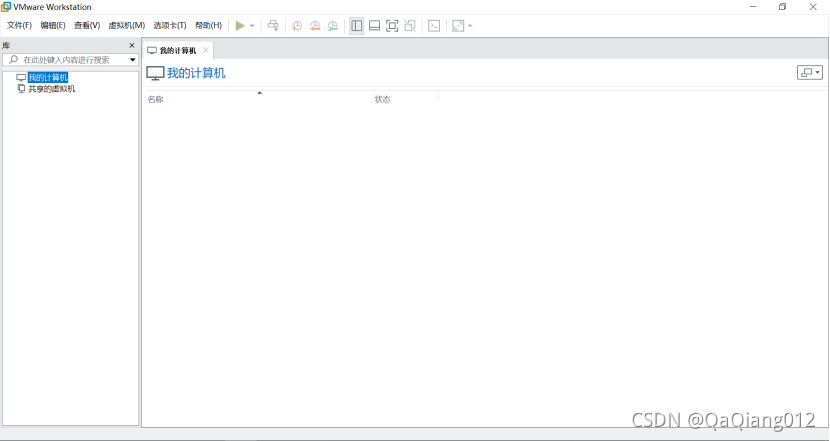Screen dimensions: 830x441
Task: Close the 库 library panel
Action: pyautogui.click(x=132, y=46)
